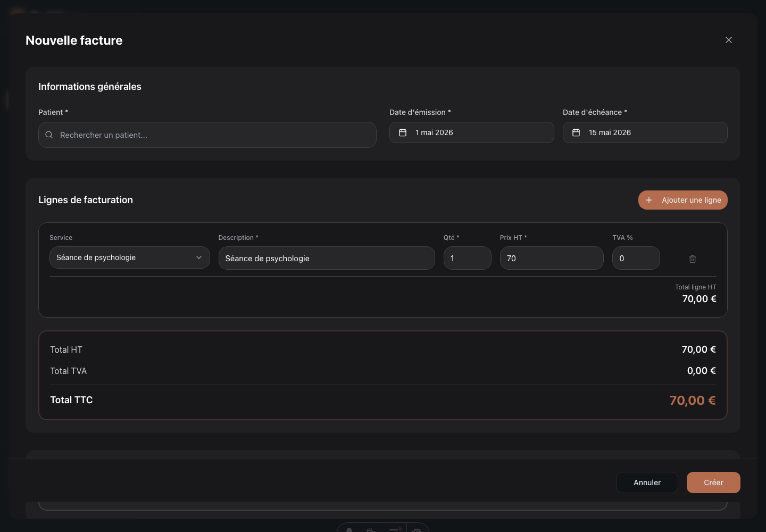Click the Informations générales heading
The height and width of the screenshot is (532, 766).
click(x=90, y=87)
